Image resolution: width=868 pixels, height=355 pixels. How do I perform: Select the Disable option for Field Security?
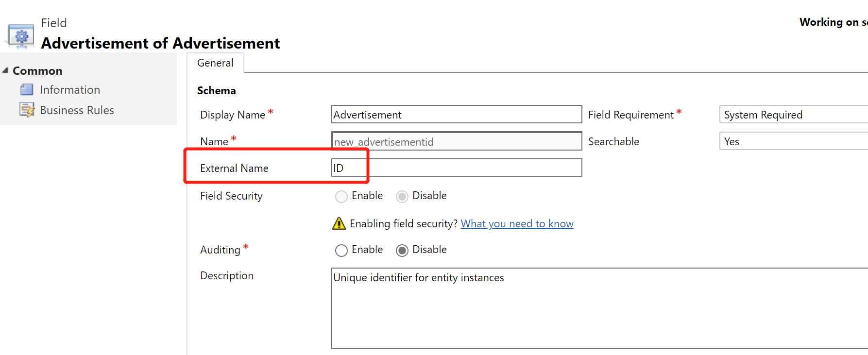(402, 196)
